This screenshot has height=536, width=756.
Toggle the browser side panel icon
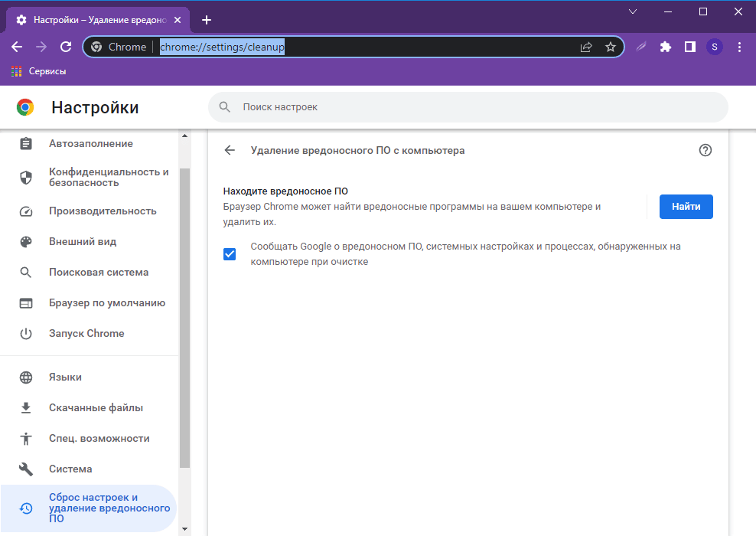point(690,47)
